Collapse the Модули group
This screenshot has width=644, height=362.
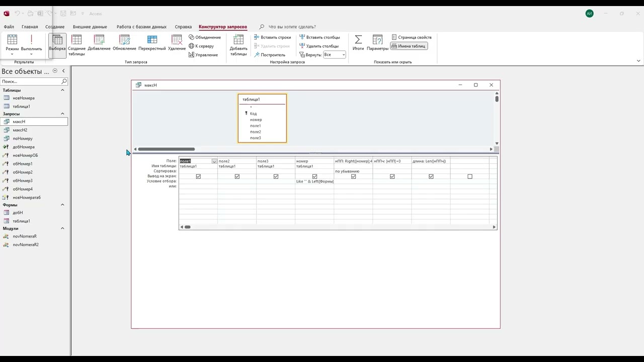tap(62, 228)
